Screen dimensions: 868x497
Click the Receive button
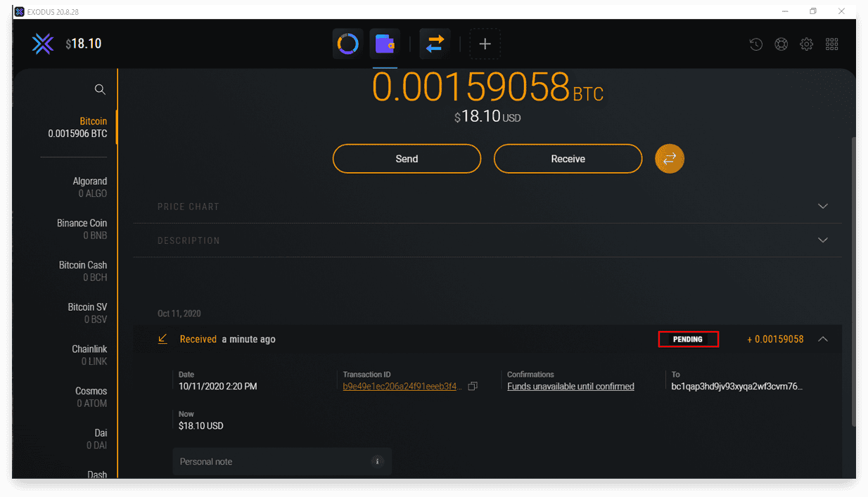point(568,159)
